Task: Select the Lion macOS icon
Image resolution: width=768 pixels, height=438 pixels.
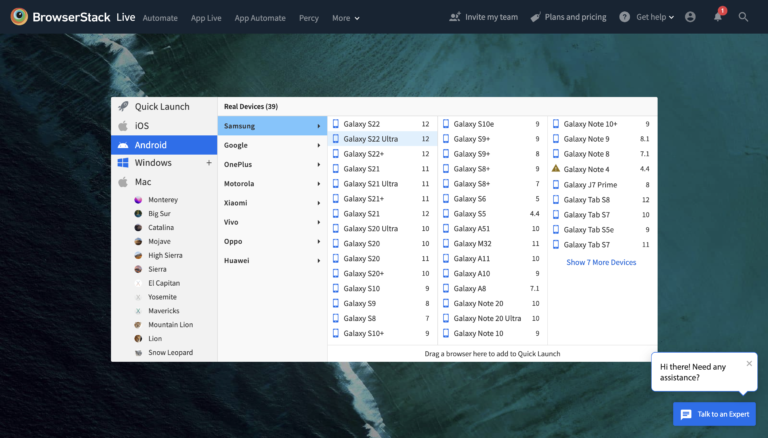Action: click(138, 339)
